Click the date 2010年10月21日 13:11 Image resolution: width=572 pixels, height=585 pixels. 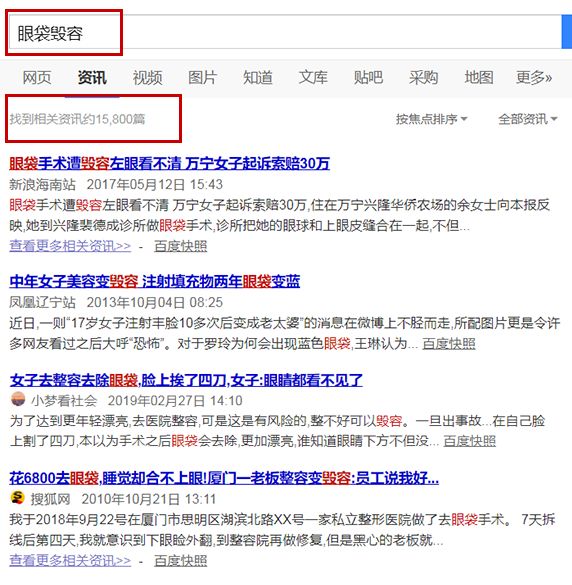(x=149, y=499)
